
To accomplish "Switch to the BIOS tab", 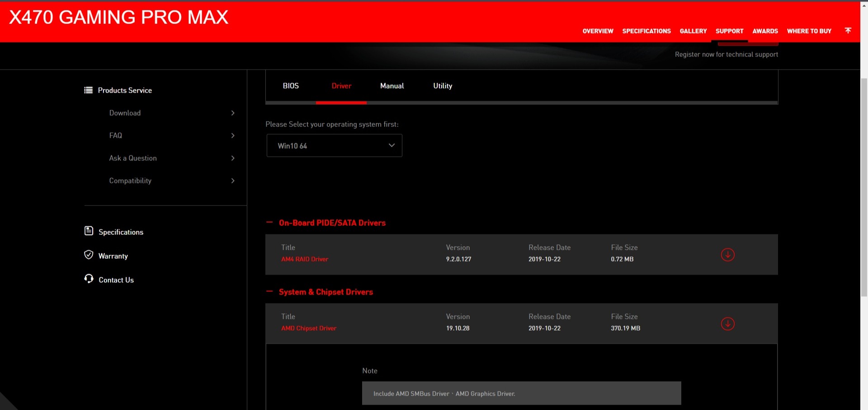I will [291, 86].
